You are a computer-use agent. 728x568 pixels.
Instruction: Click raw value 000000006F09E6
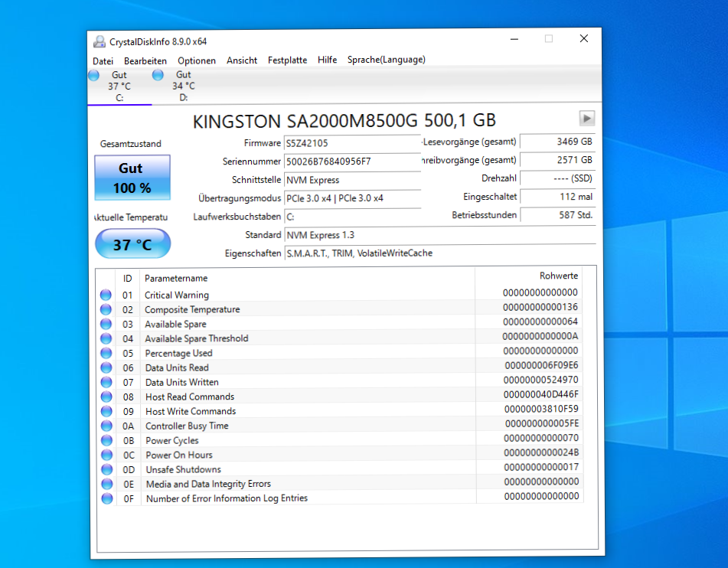pyautogui.click(x=541, y=365)
